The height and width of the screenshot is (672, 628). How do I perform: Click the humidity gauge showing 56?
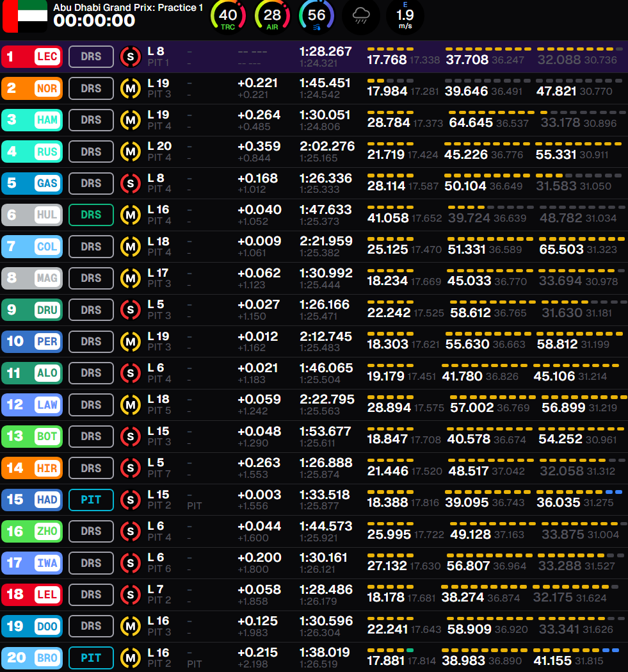pyautogui.click(x=317, y=16)
